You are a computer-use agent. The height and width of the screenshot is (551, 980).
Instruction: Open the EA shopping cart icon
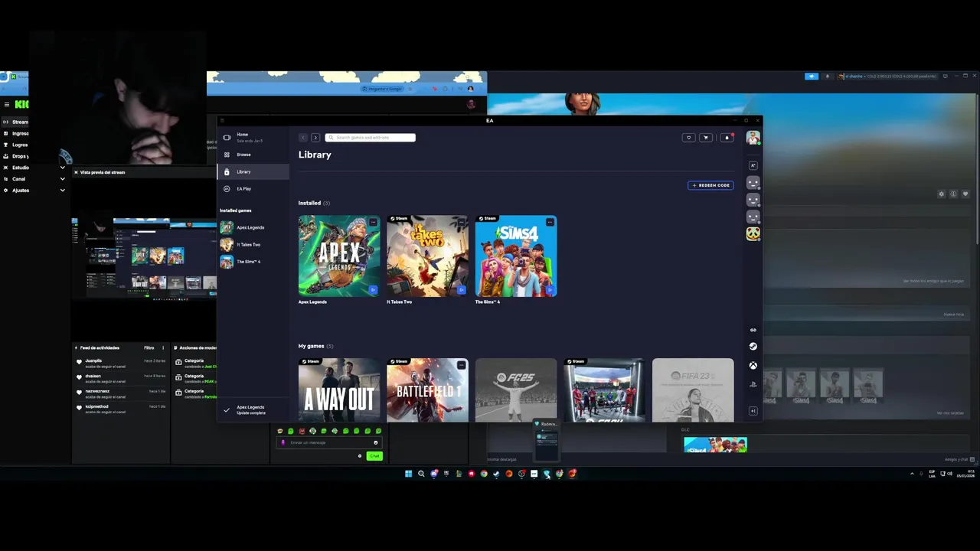(706, 138)
